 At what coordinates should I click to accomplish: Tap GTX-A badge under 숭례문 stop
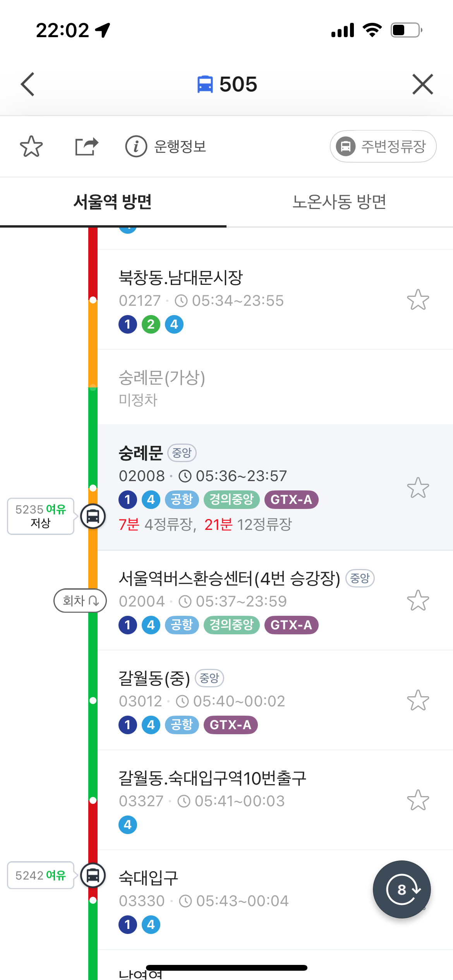pyautogui.click(x=291, y=500)
